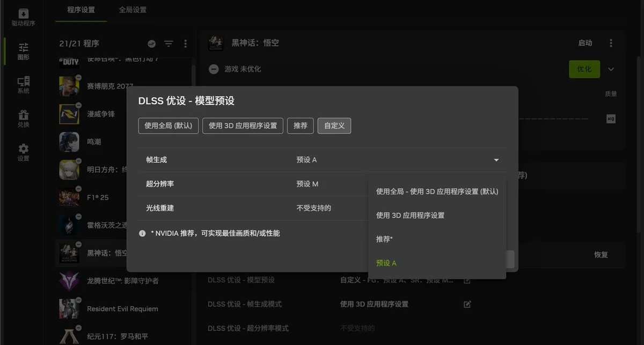Select the 使用全局 (默认) option
Screen dimensions: 644x345
point(168,126)
